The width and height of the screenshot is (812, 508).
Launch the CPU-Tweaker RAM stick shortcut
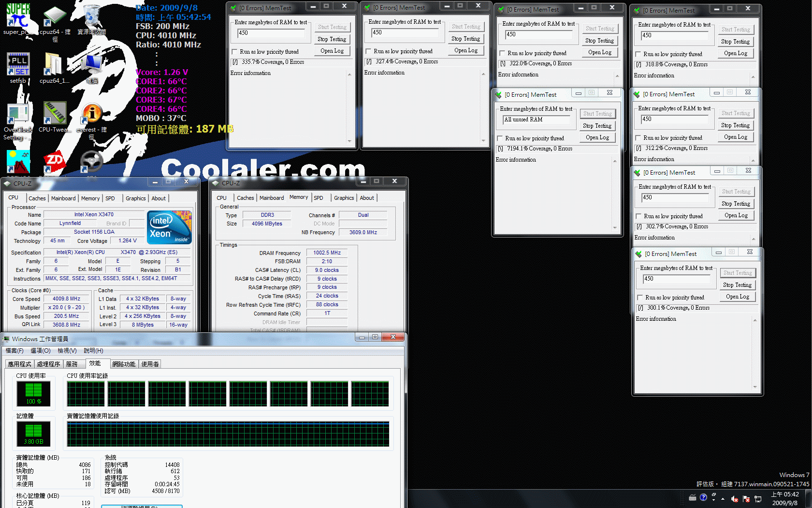(x=55, y=113)
